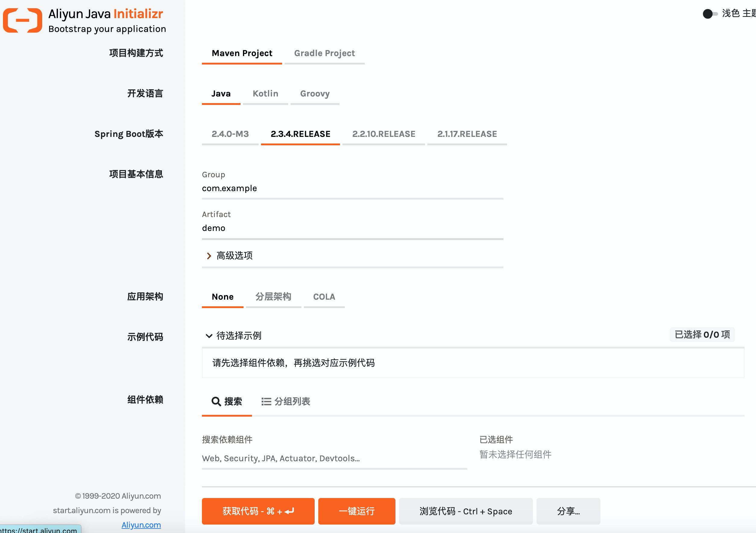Switch to the 分组列表 grouped list tab
756x533 pixels.
tap(285, 402)
